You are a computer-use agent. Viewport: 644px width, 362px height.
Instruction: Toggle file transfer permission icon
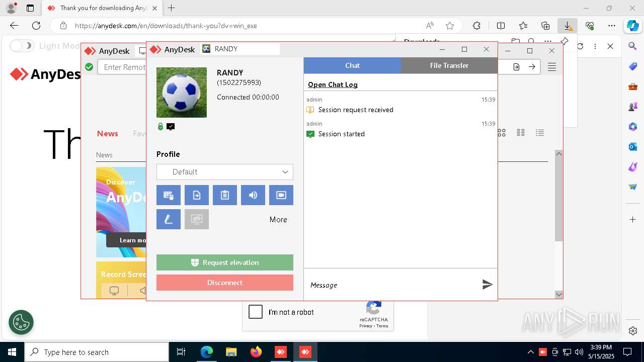(x=197, y=195)
